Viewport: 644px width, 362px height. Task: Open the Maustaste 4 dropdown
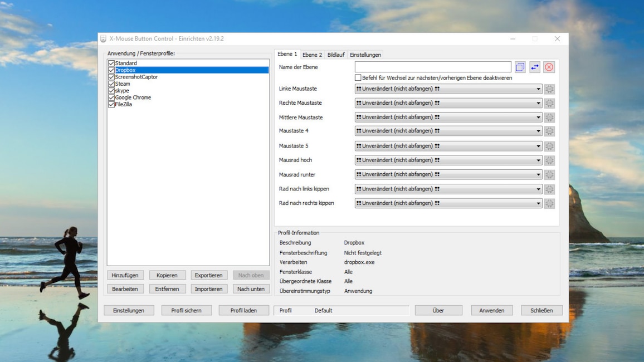(x=448, y=131)
